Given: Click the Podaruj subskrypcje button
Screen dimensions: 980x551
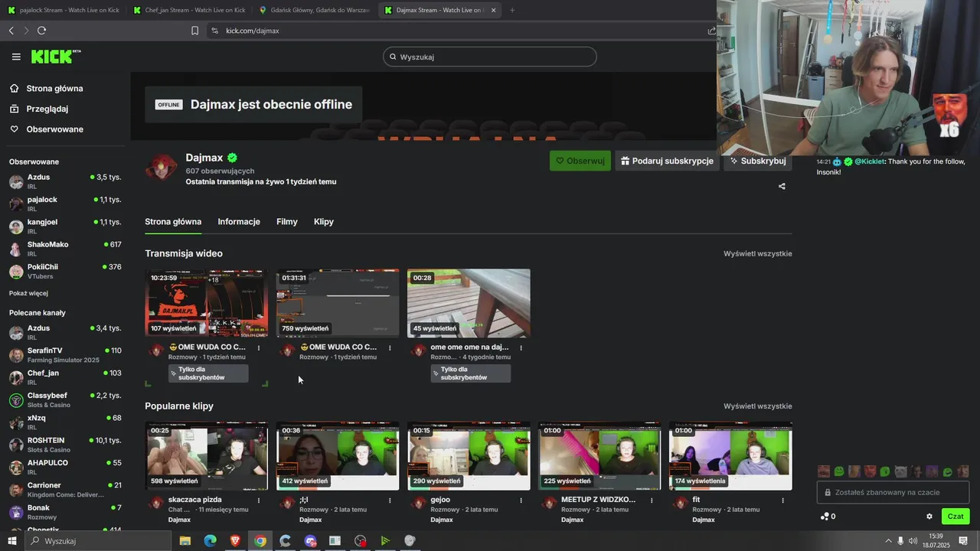Looking at the screenshot, I should pyautogui.click(x=667, y=161).
